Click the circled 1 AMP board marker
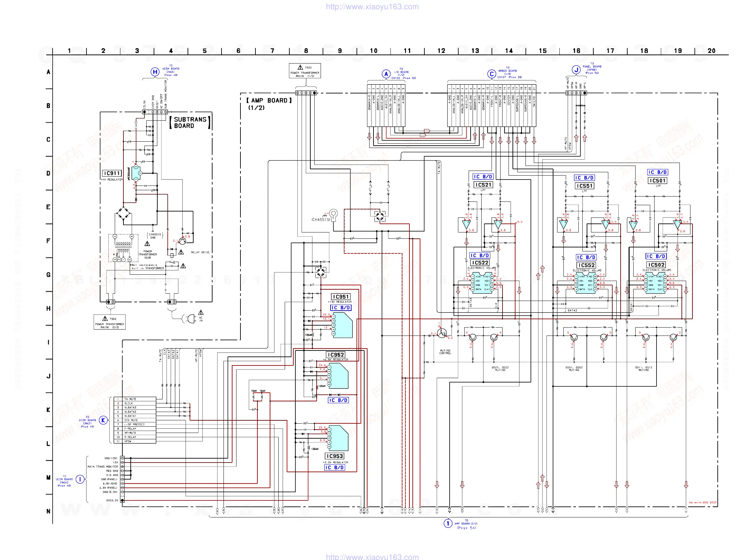 point(448,523)
